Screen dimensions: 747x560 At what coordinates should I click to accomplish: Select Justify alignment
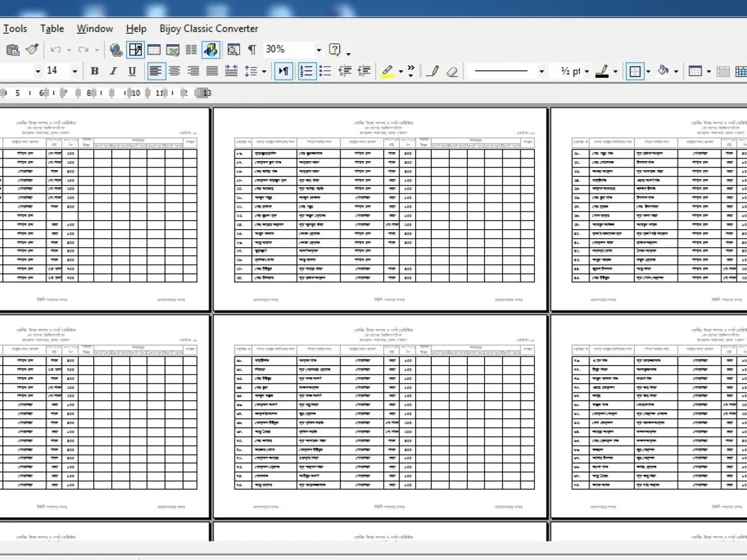click(x=212, y=72)
